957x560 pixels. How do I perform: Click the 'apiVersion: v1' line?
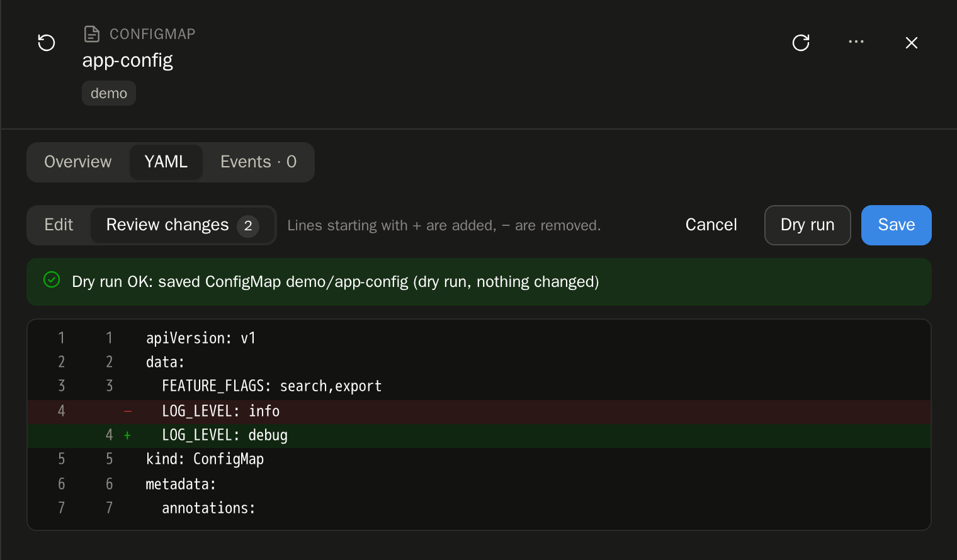(479, 339)
